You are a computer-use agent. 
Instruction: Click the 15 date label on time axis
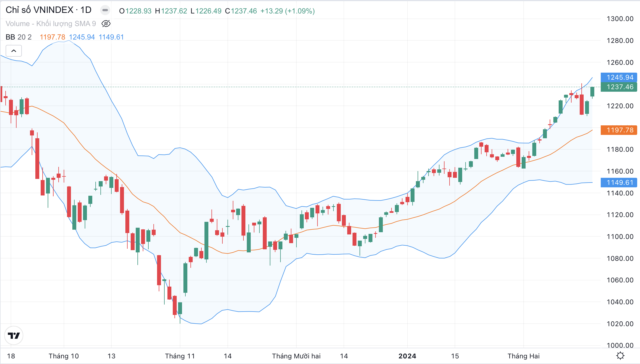[455, 356]
